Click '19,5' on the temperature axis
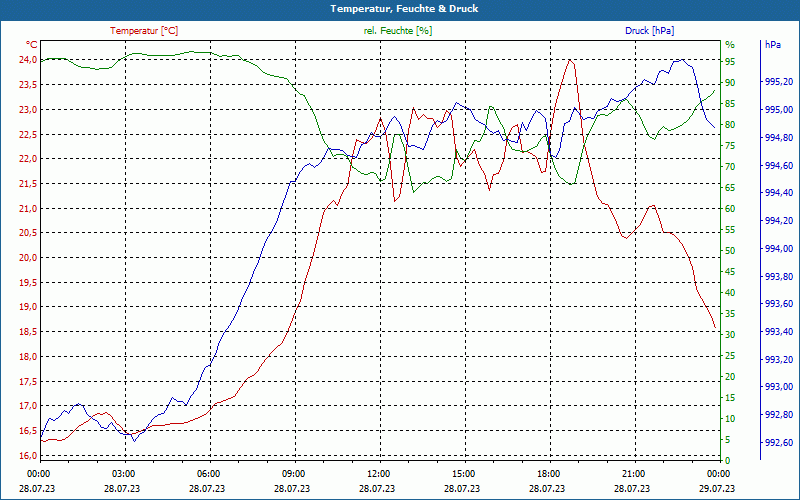Screen dimensions: 800x500 pos(28,283)
